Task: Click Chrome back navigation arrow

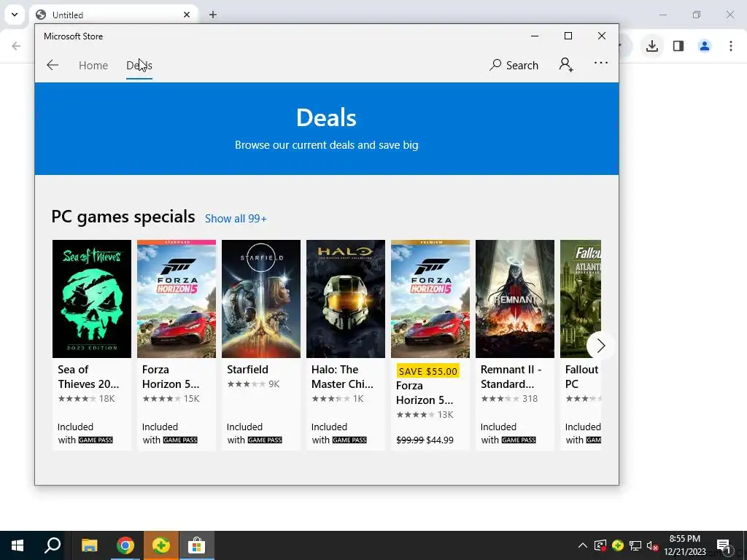Action: coord(16,46)
